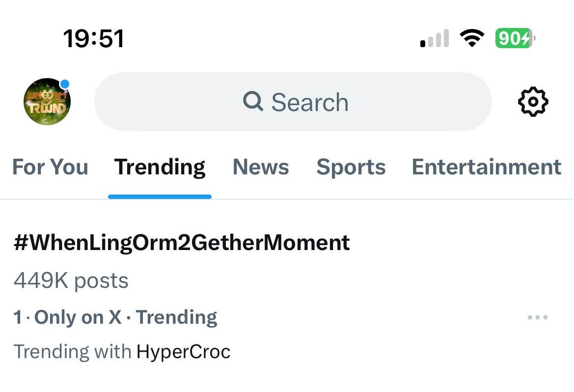This screenshot has height=392, width=574.
Task: Tap the 449K posts count
Action: (x=71, y=281)
